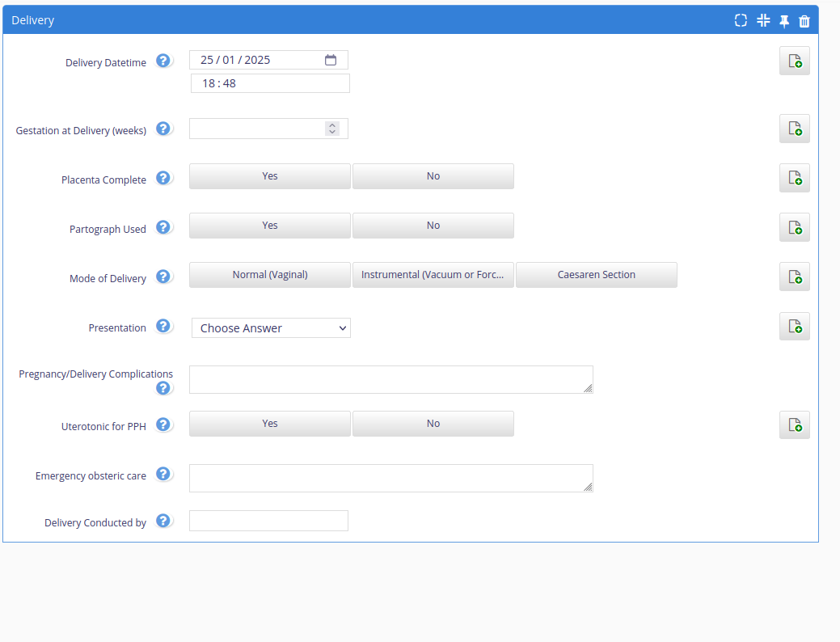
Task: Click the gestation weeks stepper arrows
Action: pyautogui.click(x=332, y=129)
